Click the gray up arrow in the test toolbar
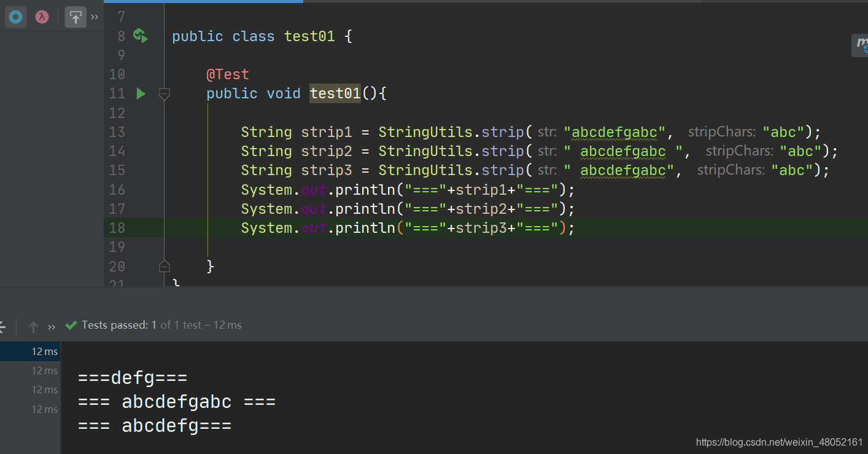Image resolution: width=868 pixels, height=454 pixels. [x=34, y=326]
